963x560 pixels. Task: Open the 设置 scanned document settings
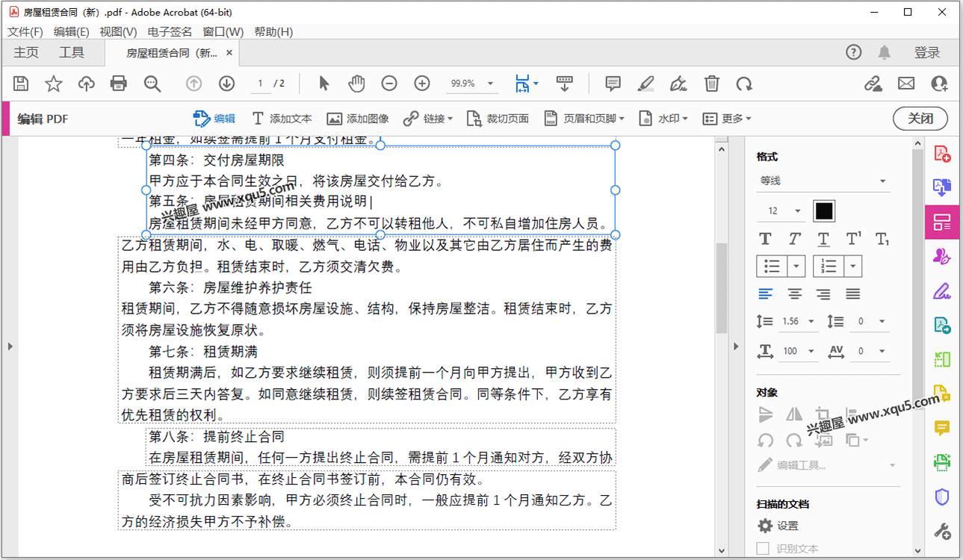[778, 526]
